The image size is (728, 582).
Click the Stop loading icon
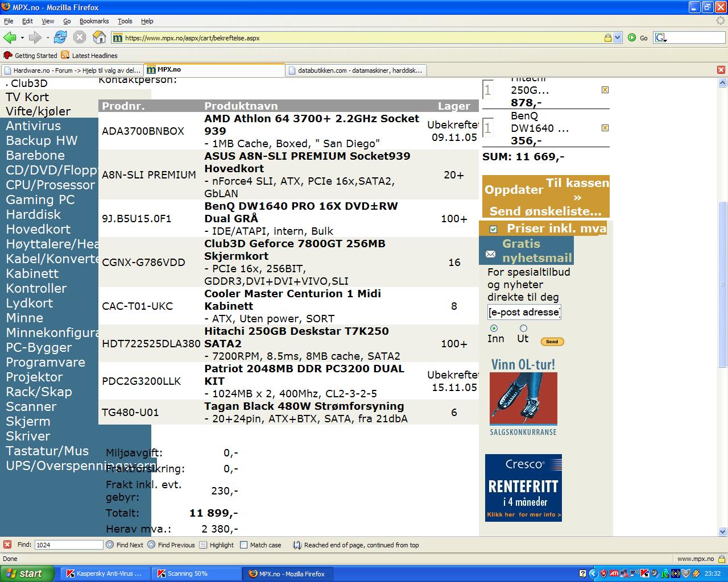[x=80, y=38]
